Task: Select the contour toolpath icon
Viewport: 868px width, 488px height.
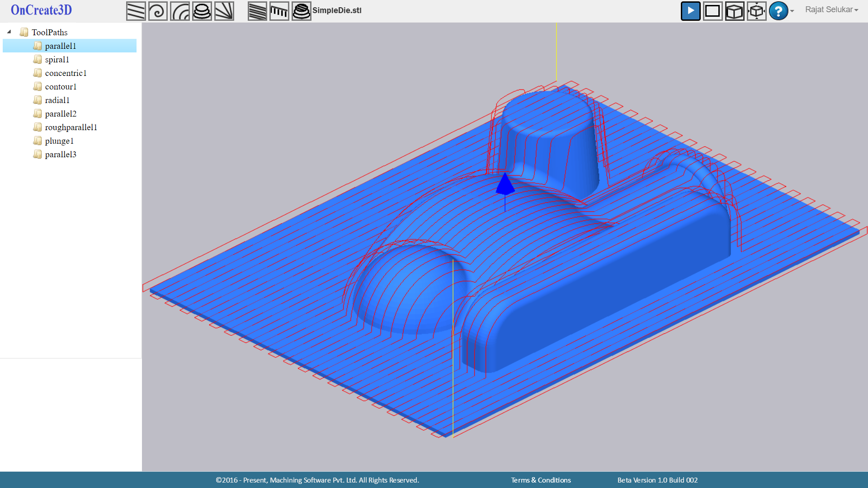Action: click(202, 11)
